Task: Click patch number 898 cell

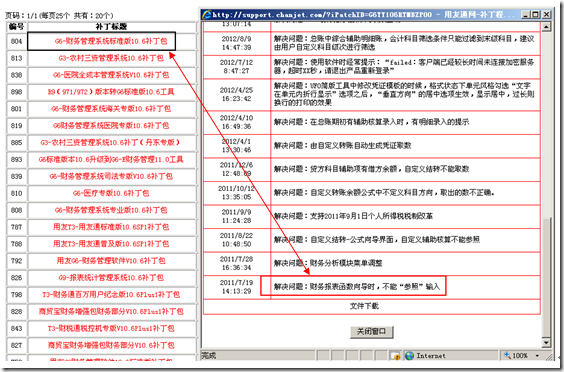Action: (x=17, y=92)
